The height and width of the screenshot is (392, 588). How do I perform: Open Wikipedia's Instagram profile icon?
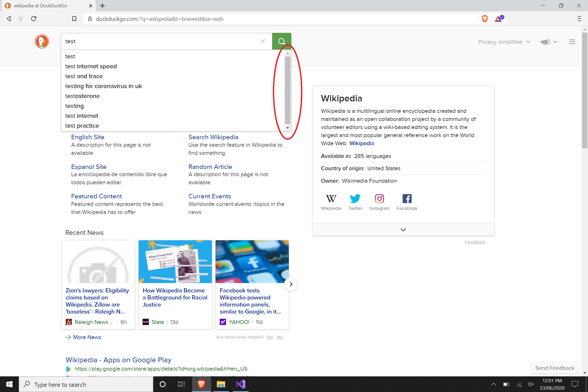coord(379,199)
